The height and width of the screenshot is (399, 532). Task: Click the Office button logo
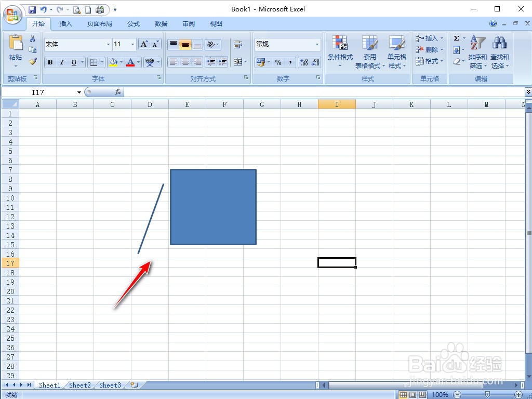(13, 15)
